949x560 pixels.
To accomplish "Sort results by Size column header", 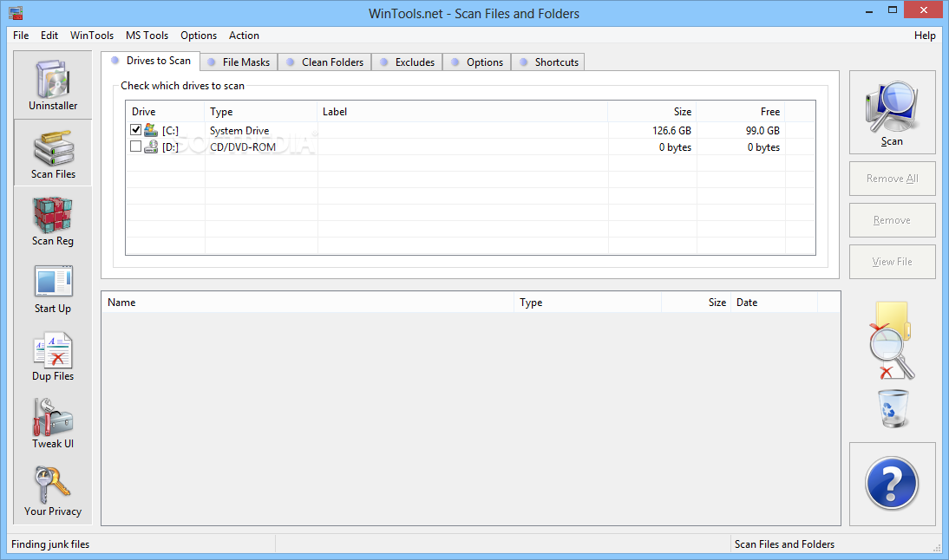I will click(696, 303).
